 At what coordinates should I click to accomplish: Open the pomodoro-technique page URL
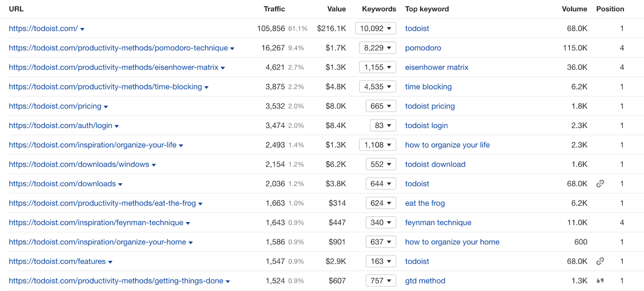tap(118, 48)
